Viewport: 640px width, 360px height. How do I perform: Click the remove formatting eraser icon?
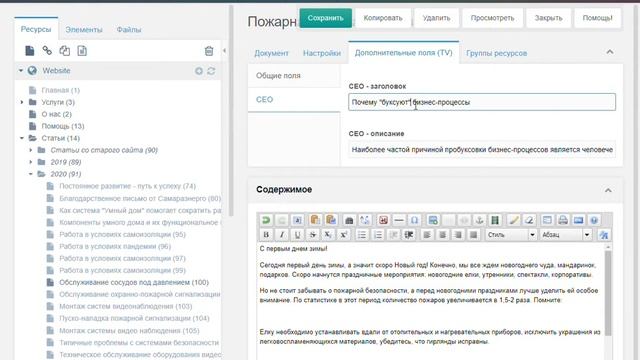[x=529, y=220]
